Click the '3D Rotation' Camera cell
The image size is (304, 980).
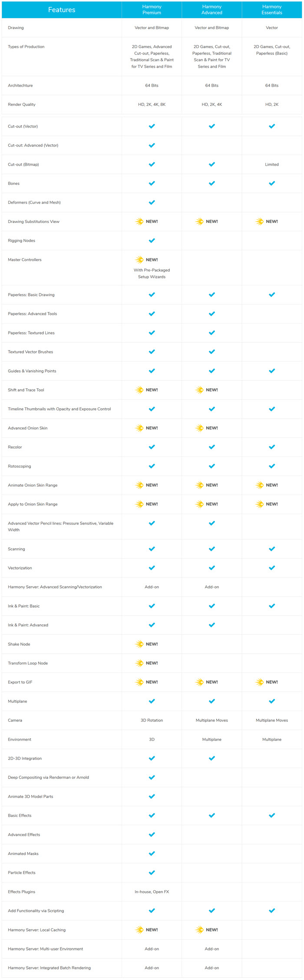[x=152, y=720]
